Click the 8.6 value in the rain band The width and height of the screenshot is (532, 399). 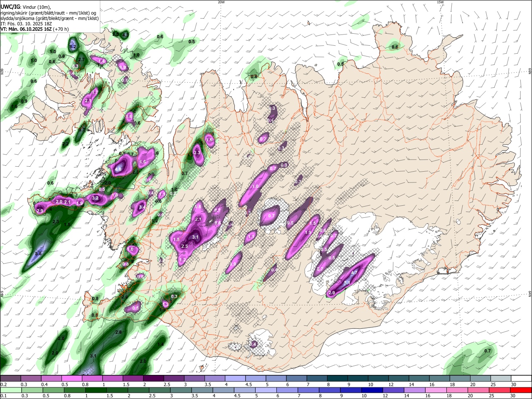click(39, 254)
